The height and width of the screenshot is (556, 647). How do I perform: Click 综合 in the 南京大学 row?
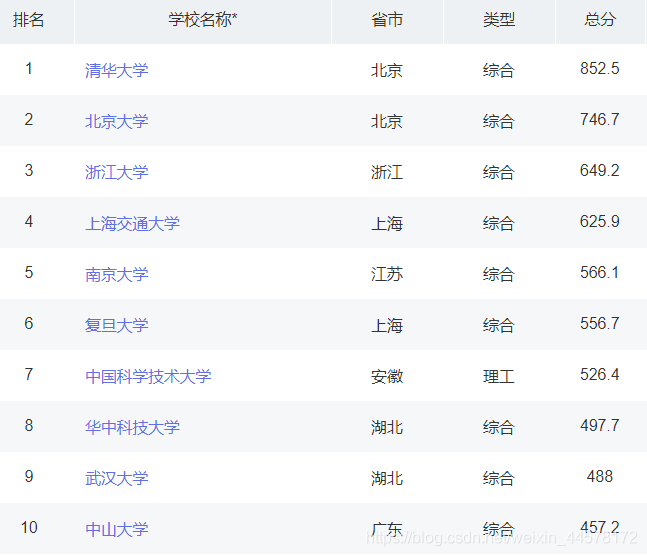pyautogui.click(x=498, y=274)
